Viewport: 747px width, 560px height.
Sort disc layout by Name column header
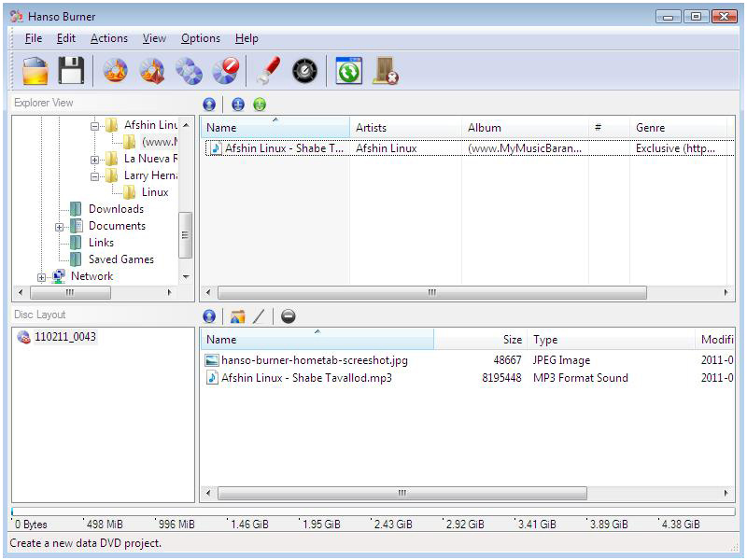pyautogui.click(x=317, y=339)
